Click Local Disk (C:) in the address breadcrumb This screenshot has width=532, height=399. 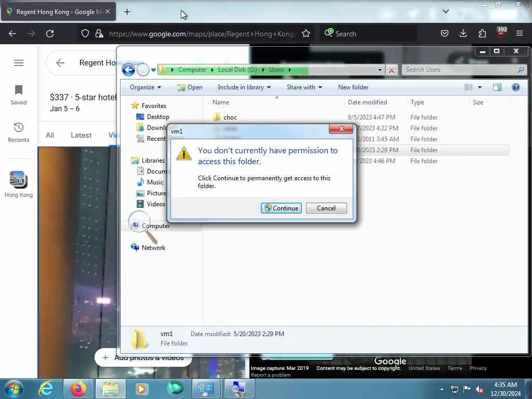tap(237, 70)
